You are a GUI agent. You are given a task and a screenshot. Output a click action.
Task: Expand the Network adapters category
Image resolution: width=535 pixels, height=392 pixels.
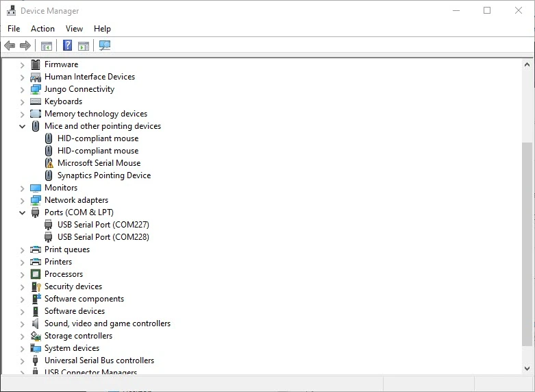tap(22, 200)
